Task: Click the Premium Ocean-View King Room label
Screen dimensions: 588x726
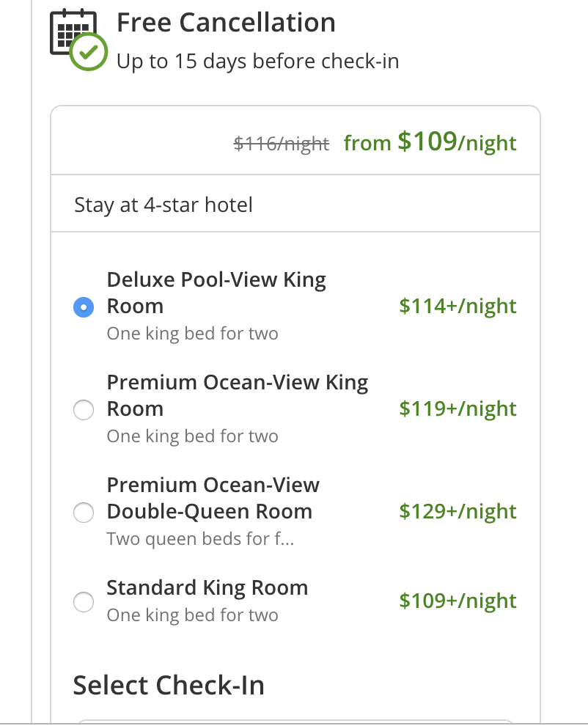Action: 238,395
